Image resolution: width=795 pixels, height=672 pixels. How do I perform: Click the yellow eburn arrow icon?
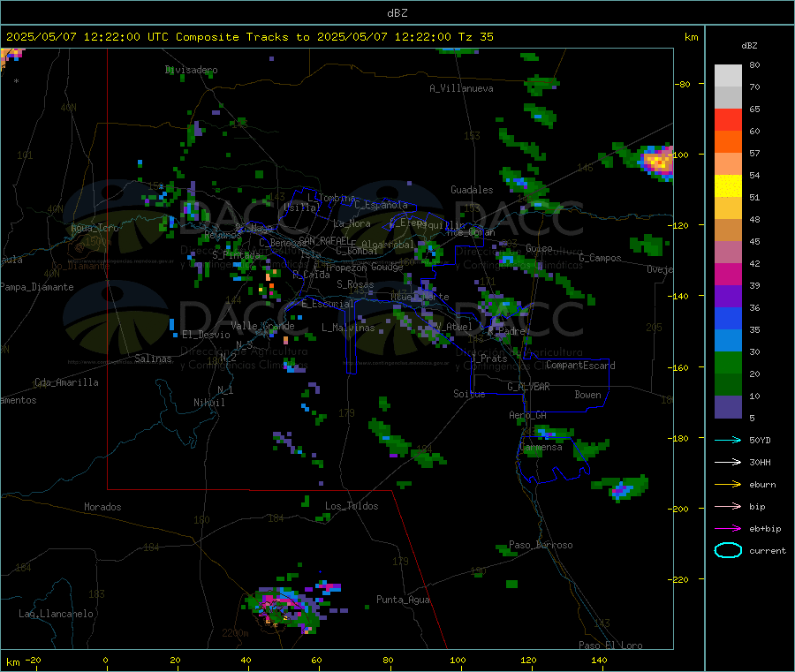(x=728, y=485)
